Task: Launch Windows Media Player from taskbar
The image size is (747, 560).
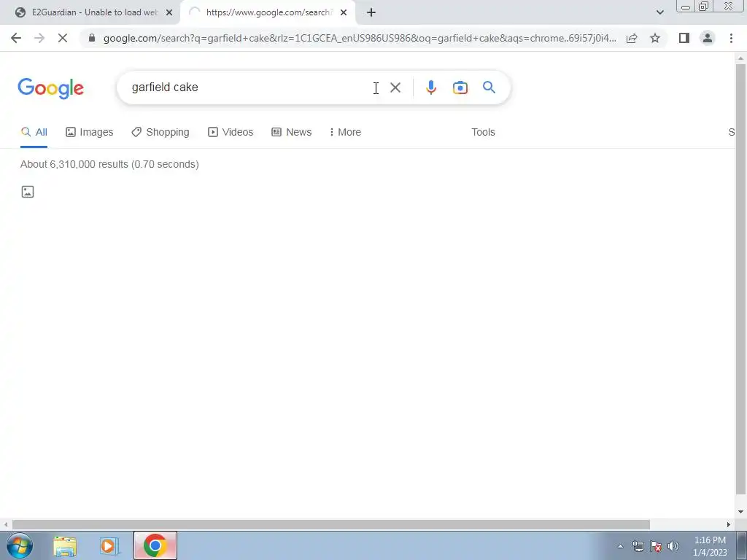Action: 109,546
